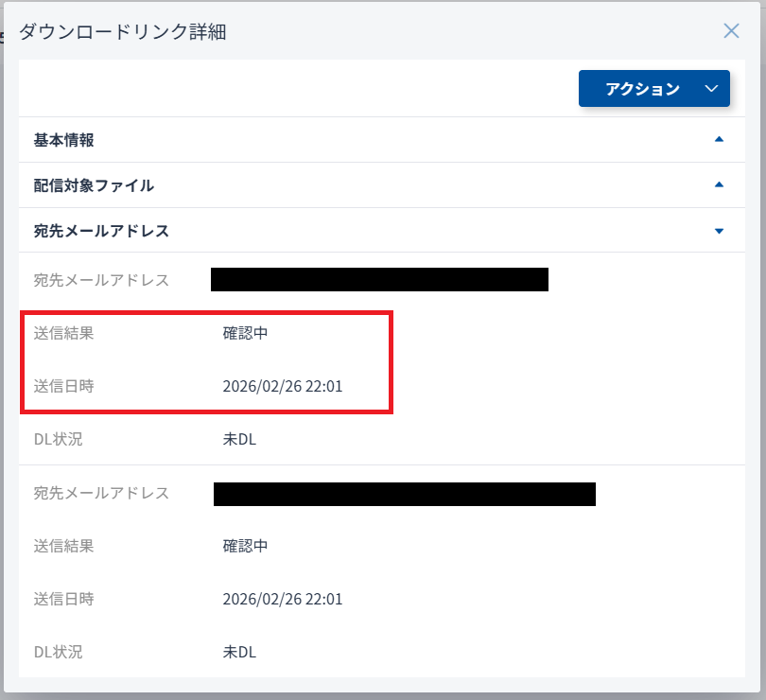Click the first redacted recipient email address

[x=379, y=280]
